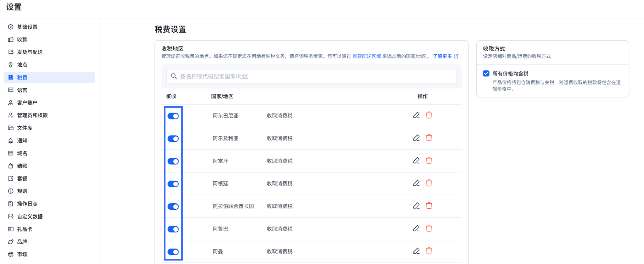Delete the 阿富汗 tax row
The width and height of the screenshot is (644, 264).
click(x=429, y=161)
